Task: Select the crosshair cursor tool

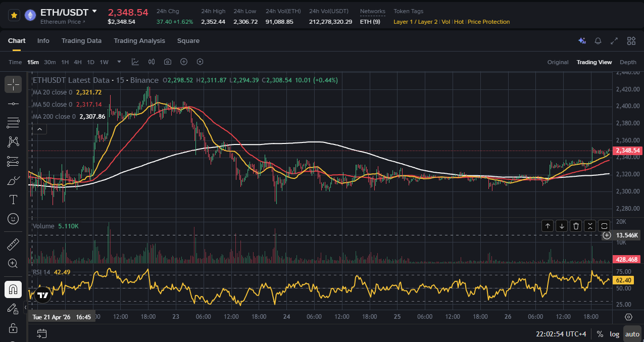Action: pyautogui.click(x=13, y=84)
